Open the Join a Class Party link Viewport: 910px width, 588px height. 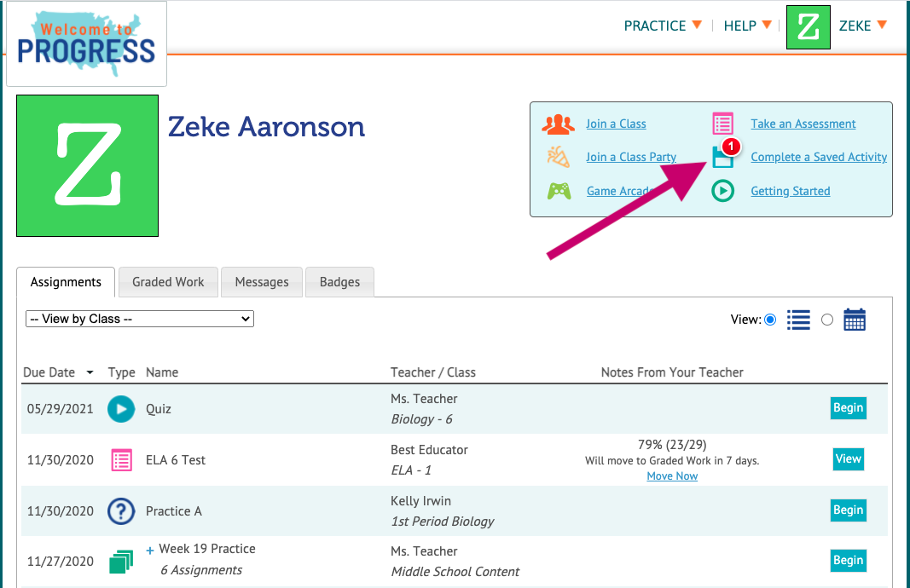[x=631, y=157]
